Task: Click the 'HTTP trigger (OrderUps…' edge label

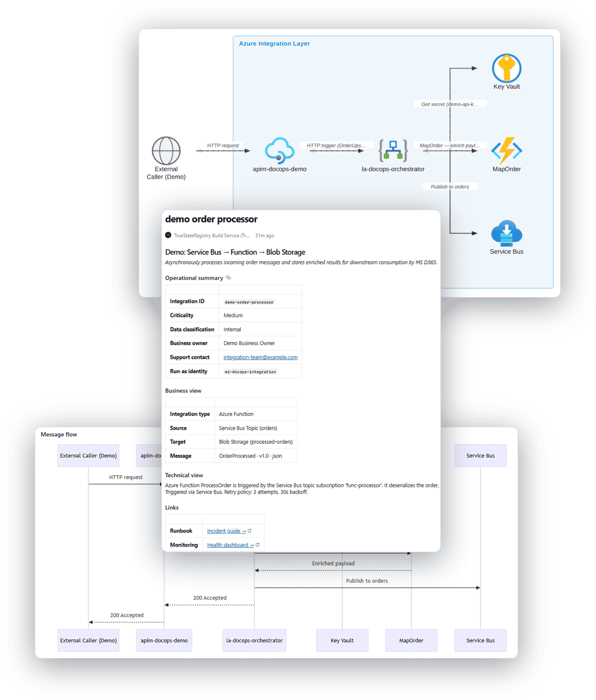Action: [x=336, y=145]
